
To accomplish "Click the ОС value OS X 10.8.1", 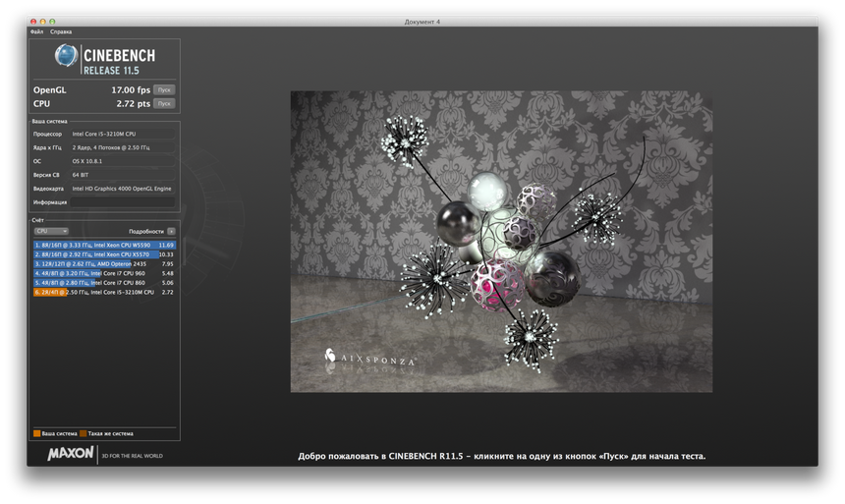I will coord(123,161).
